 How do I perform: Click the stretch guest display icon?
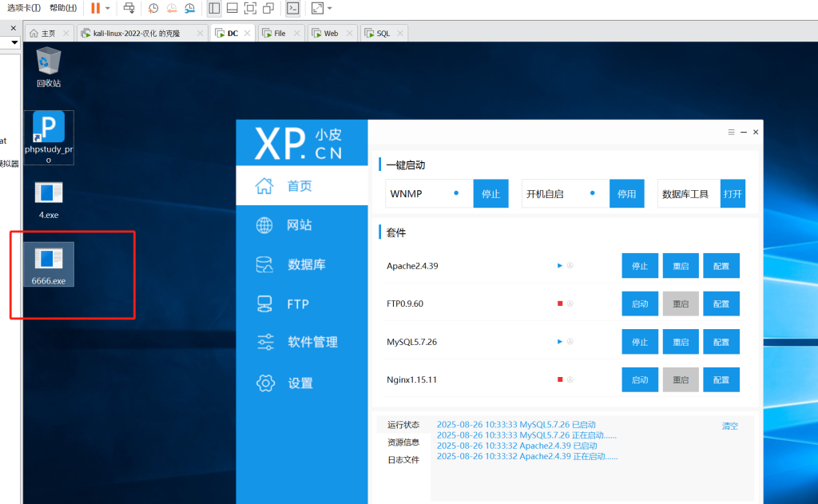click(x=317, y=8)
